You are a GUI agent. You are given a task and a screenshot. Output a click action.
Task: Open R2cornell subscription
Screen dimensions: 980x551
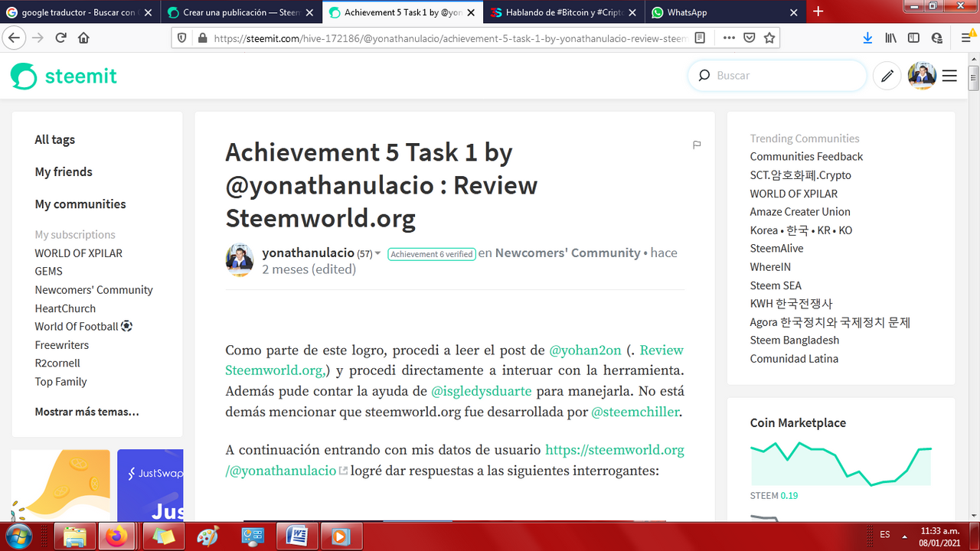[57, 363]
